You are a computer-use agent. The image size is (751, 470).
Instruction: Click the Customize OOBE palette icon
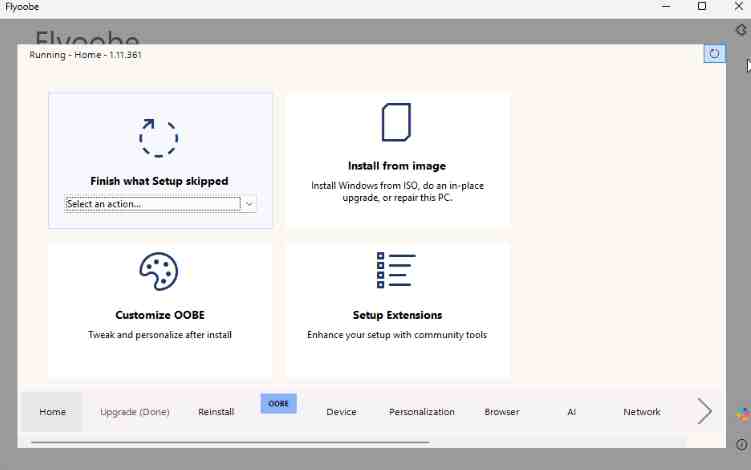coord(158,270)
